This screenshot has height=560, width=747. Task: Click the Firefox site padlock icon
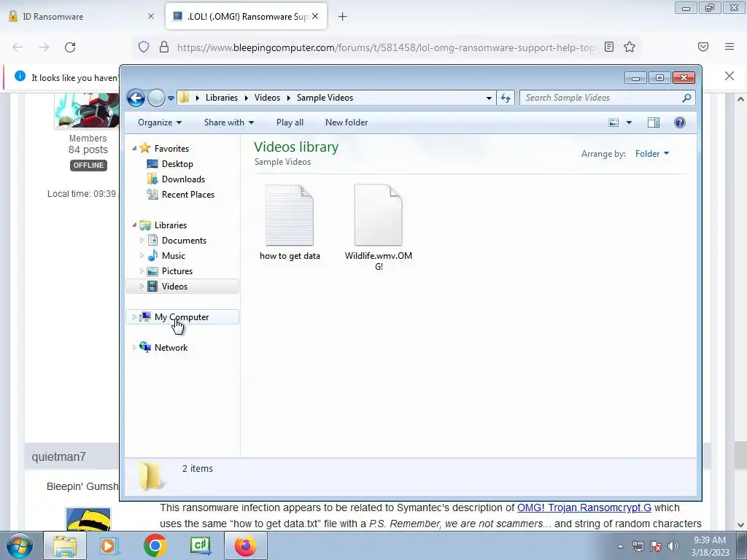point(164,47)
